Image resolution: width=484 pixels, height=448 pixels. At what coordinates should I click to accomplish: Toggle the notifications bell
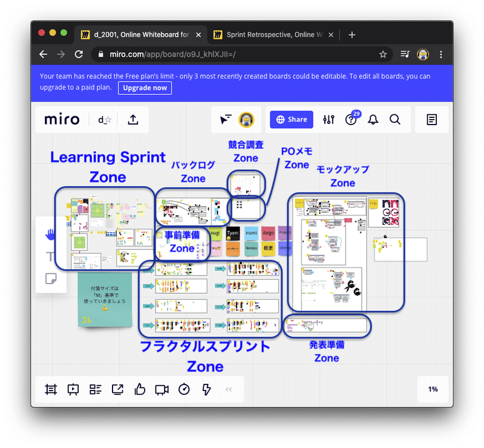pyautogui.click(x=373, y=119)
